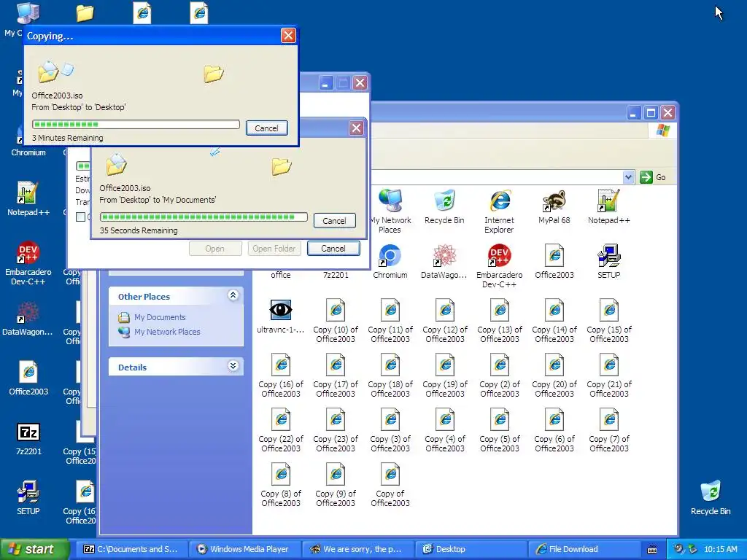The width and height of the screenshot is (747, 560).
Task: Select Copy (13) of Office2003 file
Action: click(499, 320)
